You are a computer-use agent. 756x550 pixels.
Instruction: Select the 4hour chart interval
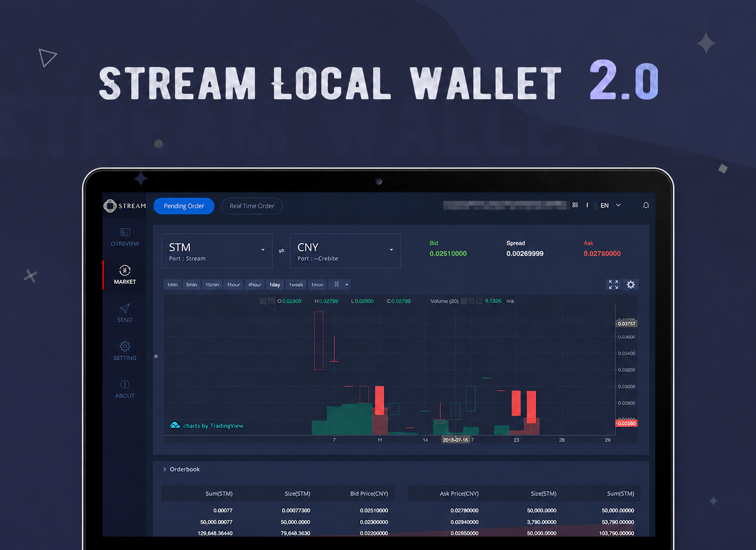tap(255, 285)
